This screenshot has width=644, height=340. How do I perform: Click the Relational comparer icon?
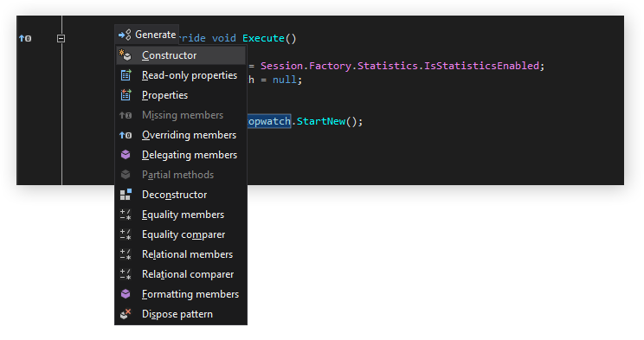click(126, 274)
